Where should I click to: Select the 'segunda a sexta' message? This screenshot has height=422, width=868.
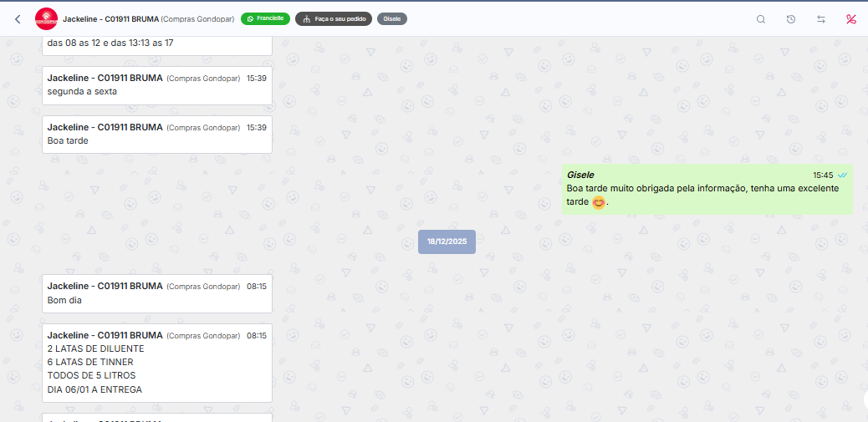point(82,92)
